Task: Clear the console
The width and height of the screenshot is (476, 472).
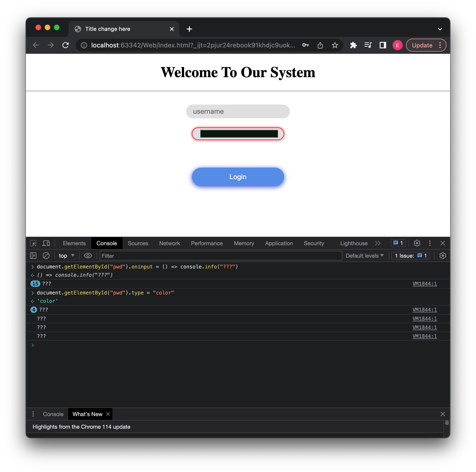Action: click(x=46, y=256)
